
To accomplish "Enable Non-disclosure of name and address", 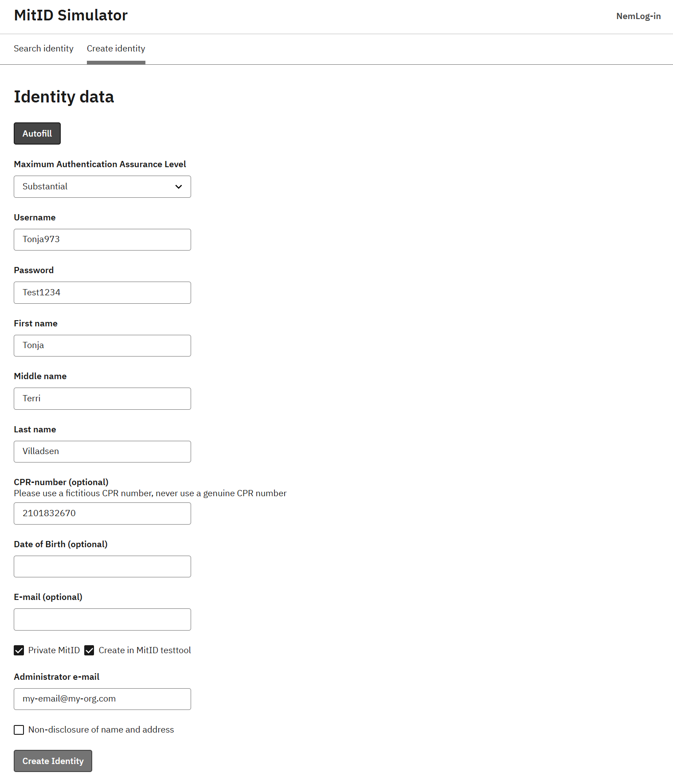I will (19, 729).
